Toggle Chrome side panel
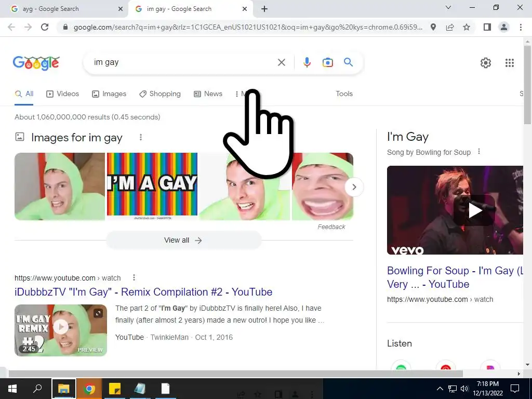532x399 pixels. click(487, 27)
